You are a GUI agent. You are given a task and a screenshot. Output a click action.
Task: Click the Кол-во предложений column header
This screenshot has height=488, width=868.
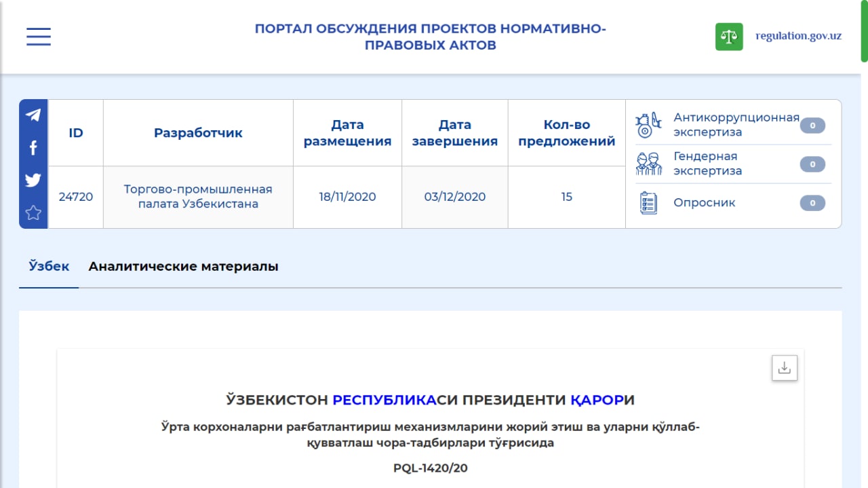(x=567, y=133)
